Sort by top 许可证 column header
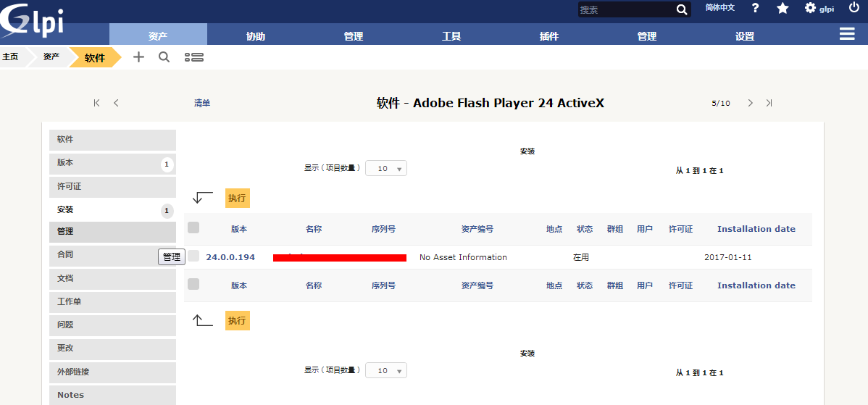868x405 pixels. click(681, 229)
